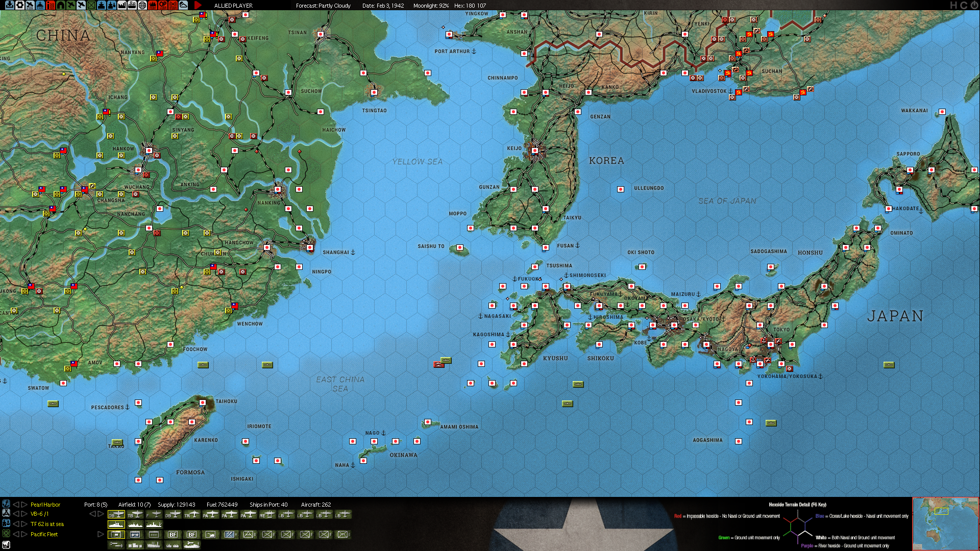
Task: Click the save game download icon
Action: pyautogui.click(x=10, y=5)
